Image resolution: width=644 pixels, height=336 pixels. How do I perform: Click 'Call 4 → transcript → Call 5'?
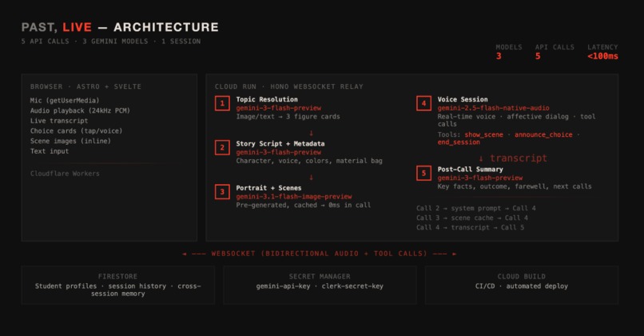tap(471, 227)
